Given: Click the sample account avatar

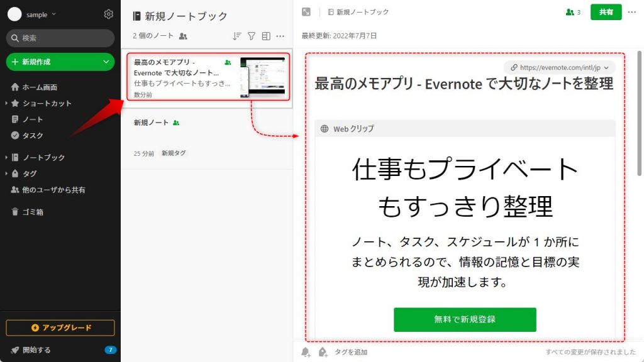Looking at the screenshot, I should (14, 14).
